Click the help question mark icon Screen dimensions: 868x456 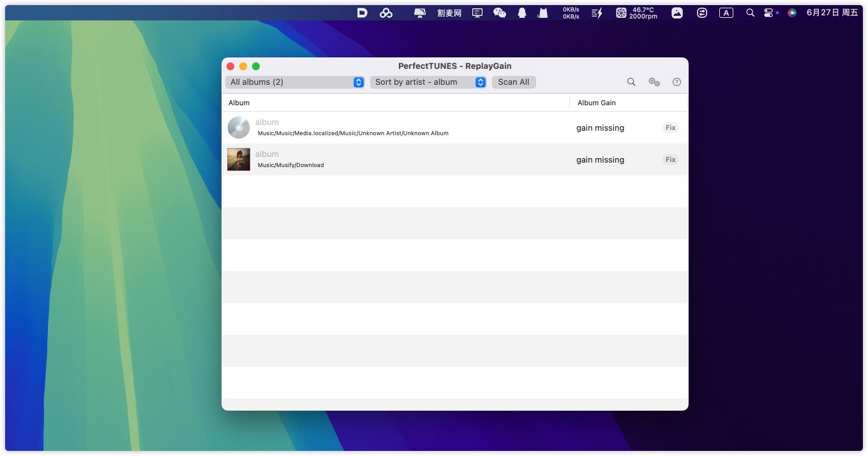click(677, 82)
